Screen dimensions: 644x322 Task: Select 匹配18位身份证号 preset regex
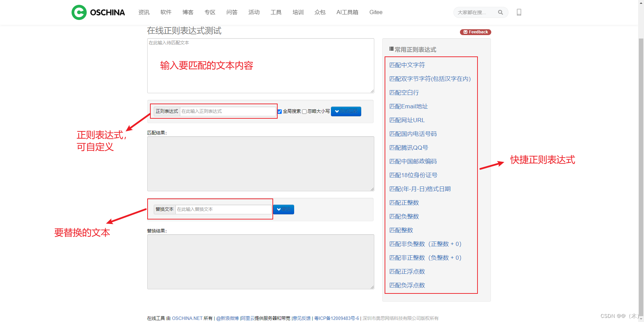click(413, 175)
